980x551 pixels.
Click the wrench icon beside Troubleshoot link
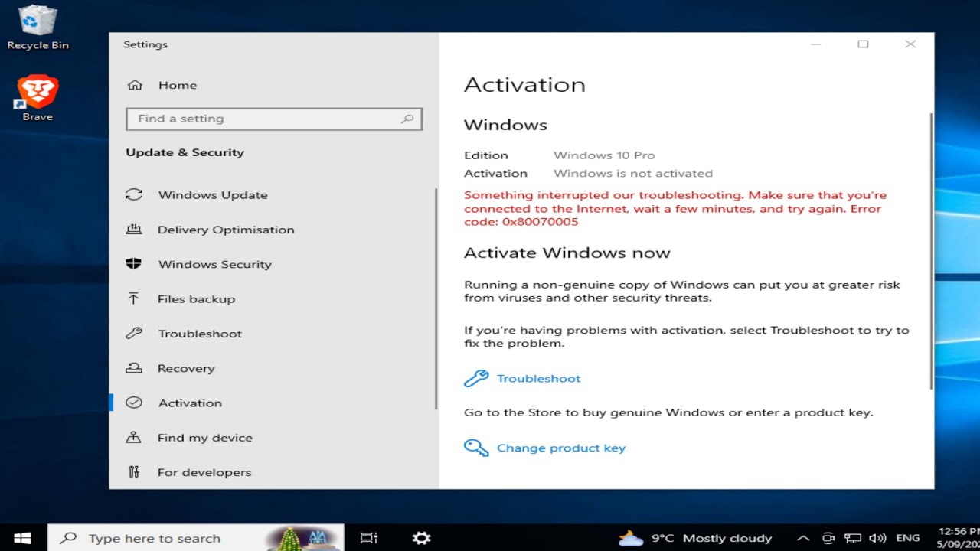pyautogui.click(x=476, y=378)
